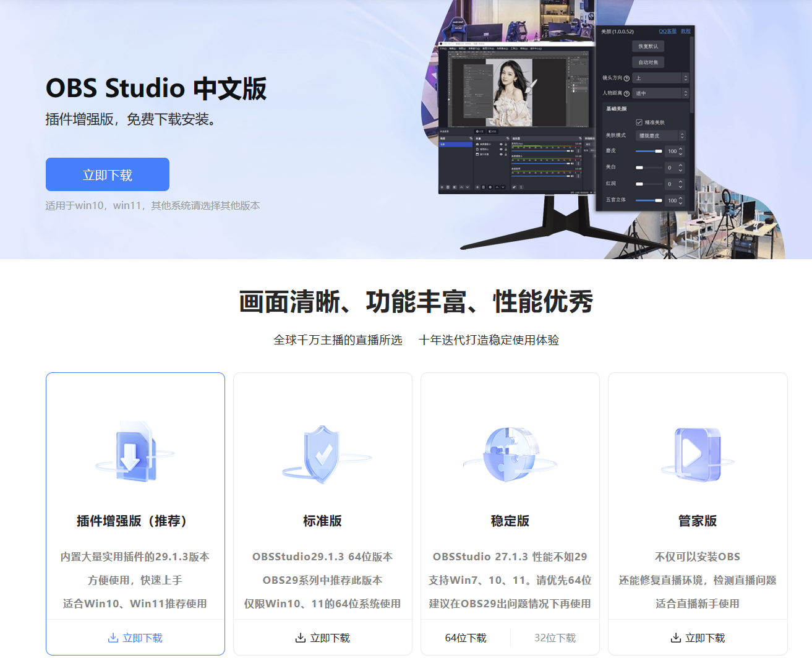The image size is (812, 658).
Task: Open the 工具 menu in OBS
Action: [x=514, y=48]
